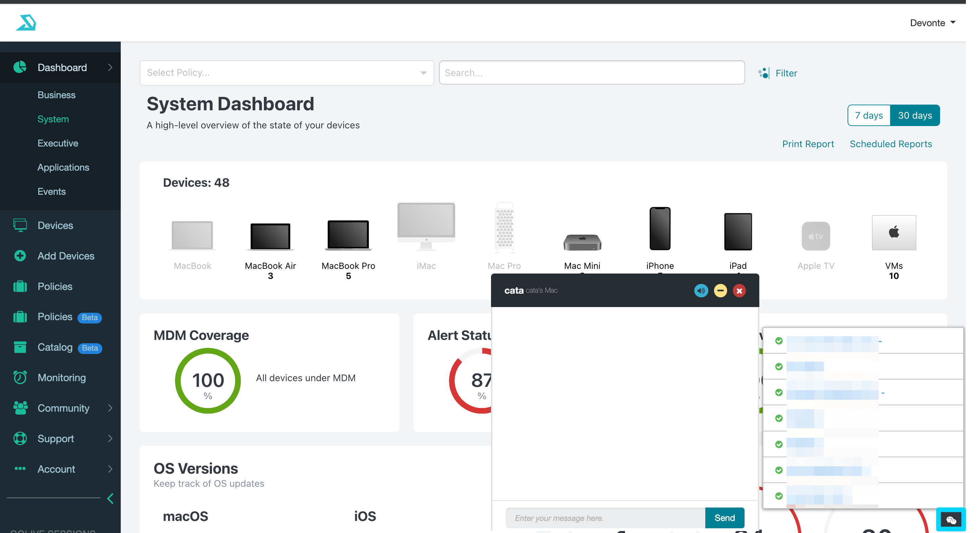Viewport: 980px width, 533px height.
Task: Select the Apple TV device icon
Action: [816, 236]
